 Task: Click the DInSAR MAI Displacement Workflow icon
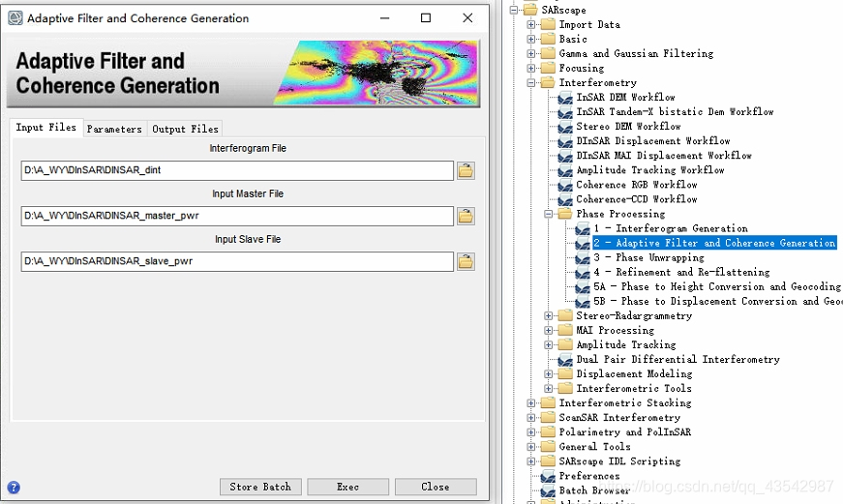coord(565,156)
